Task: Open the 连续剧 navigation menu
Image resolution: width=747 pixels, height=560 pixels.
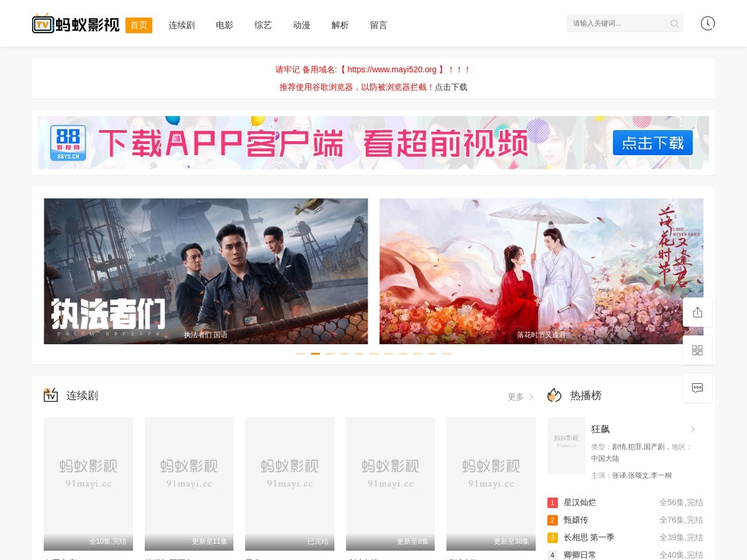Action: 181,25
